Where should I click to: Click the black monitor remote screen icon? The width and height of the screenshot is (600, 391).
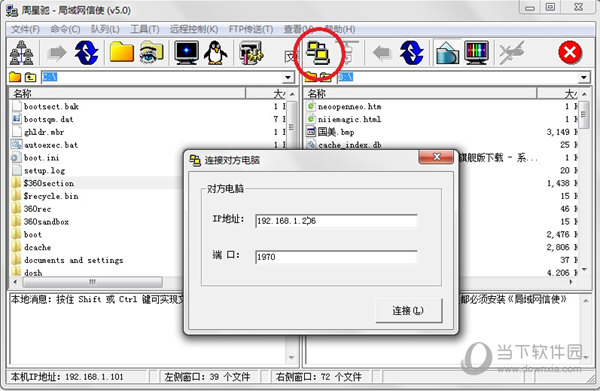(x=186, y=52)
